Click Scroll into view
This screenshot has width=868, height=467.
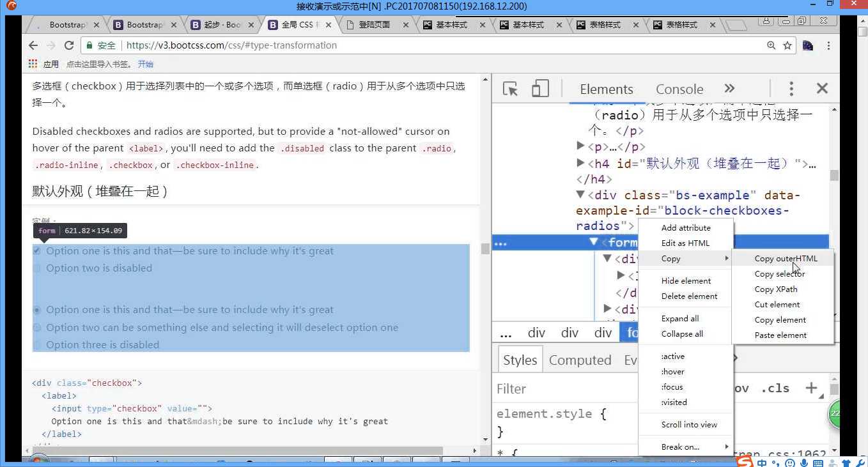point(689,424)
